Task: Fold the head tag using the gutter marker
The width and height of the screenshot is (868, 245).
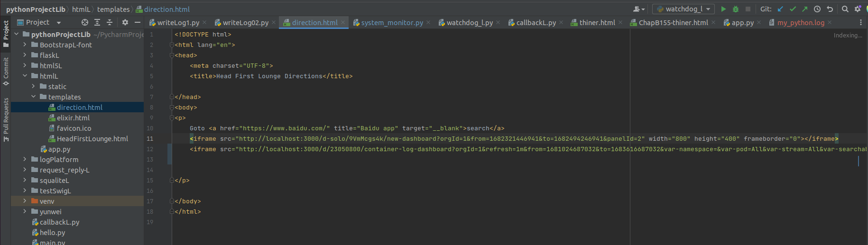Action: click(172, 55)
